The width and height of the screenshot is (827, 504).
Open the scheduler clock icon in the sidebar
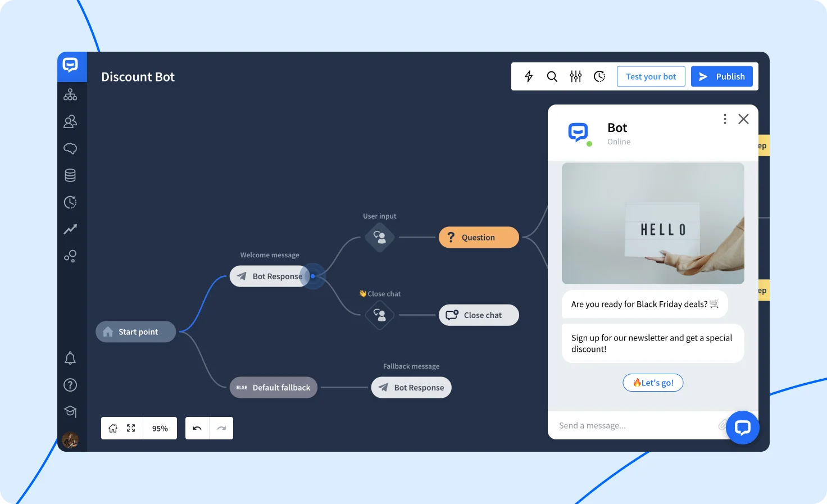[70, 202]
